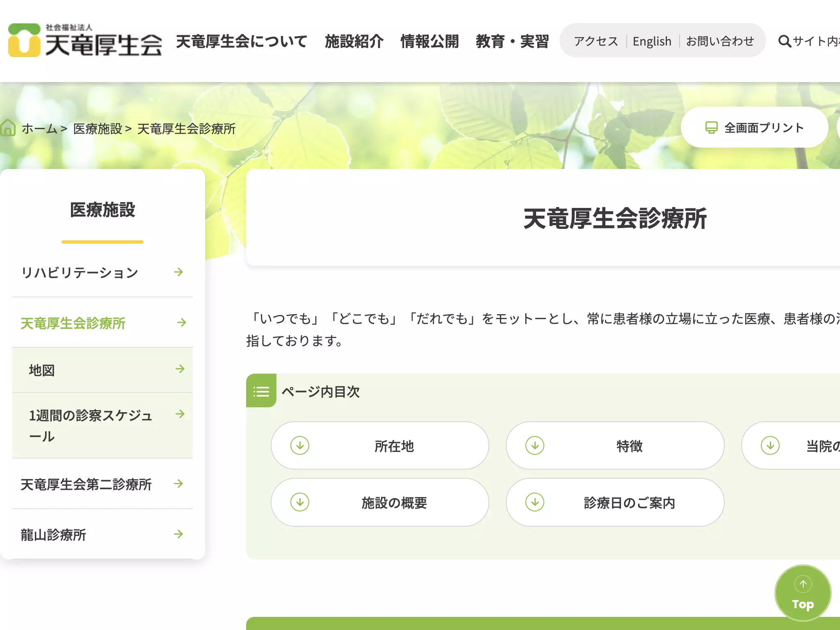This screenshot has width=840, height=630.
Task: Jump to 特徴 section
Action: 615,445
